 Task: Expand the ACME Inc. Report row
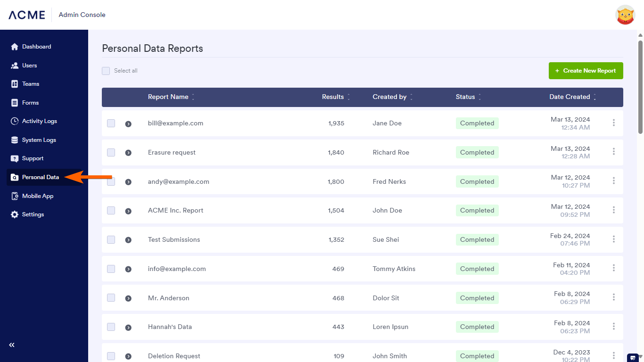tap(128, 211)
